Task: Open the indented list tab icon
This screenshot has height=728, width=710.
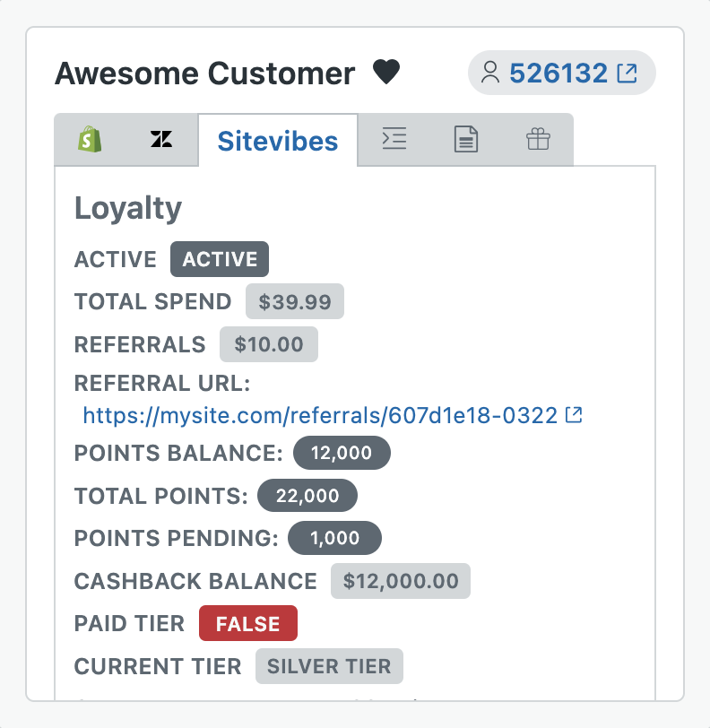Action: click(394, 139)
